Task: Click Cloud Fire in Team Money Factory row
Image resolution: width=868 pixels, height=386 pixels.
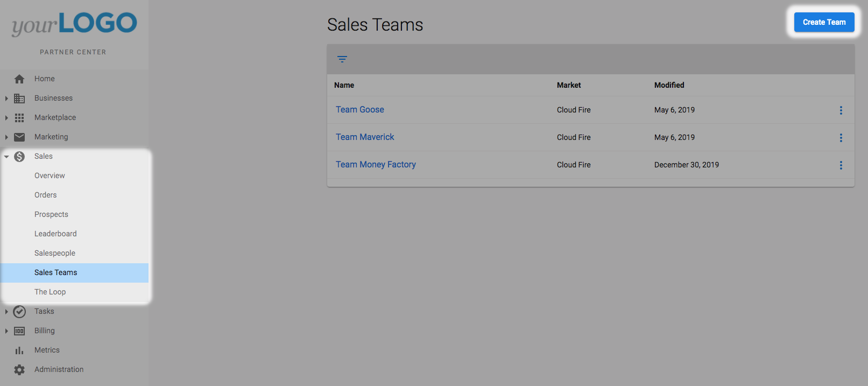Action: point(574,165)
